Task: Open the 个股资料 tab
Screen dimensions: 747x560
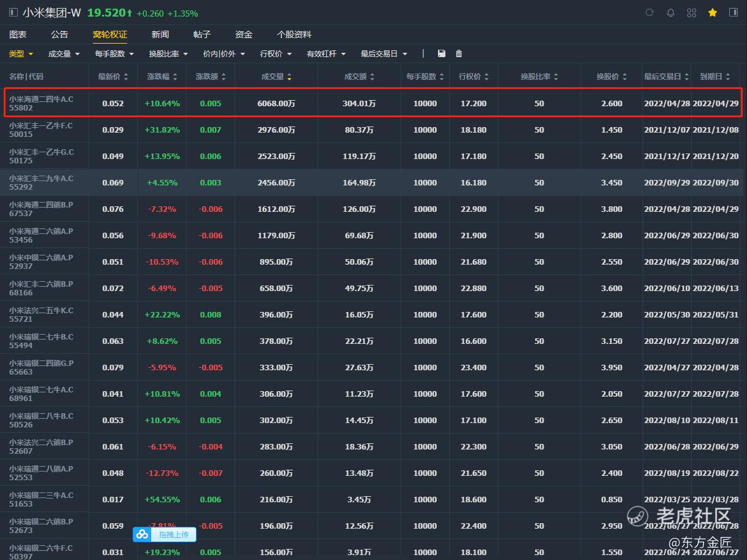Action: (294, 34)
